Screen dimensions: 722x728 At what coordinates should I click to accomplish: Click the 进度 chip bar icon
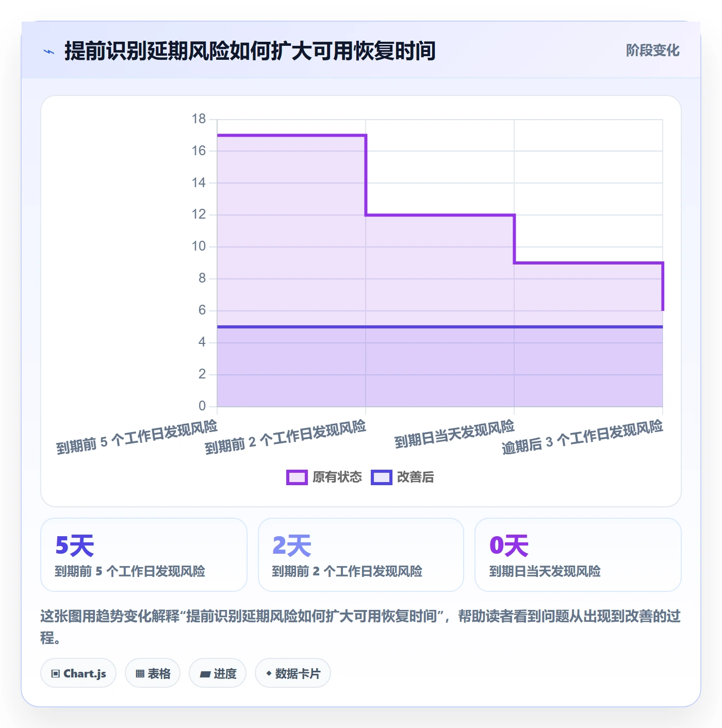[205, 674]
